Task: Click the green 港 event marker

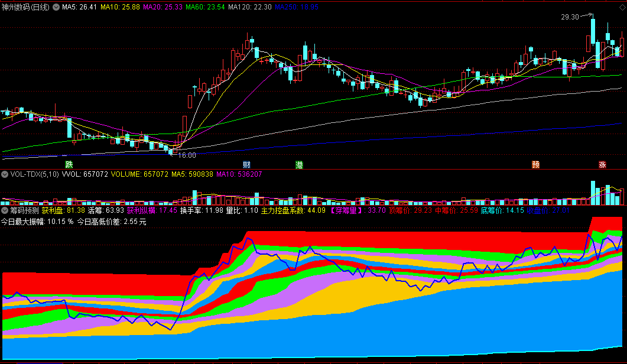Action: point(299,164)
